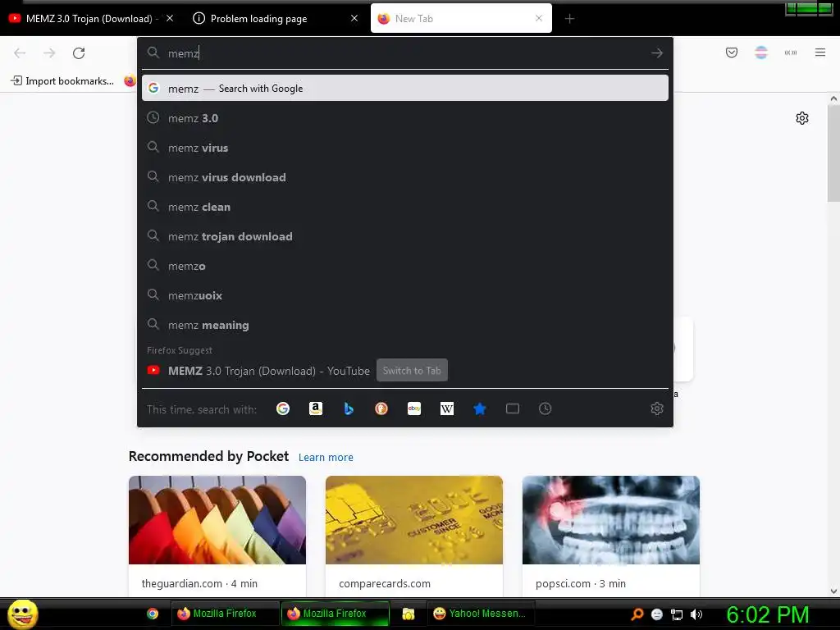Click the Learn more Pocket link
Screen dimensions: 840x630
tap(326, 458)
